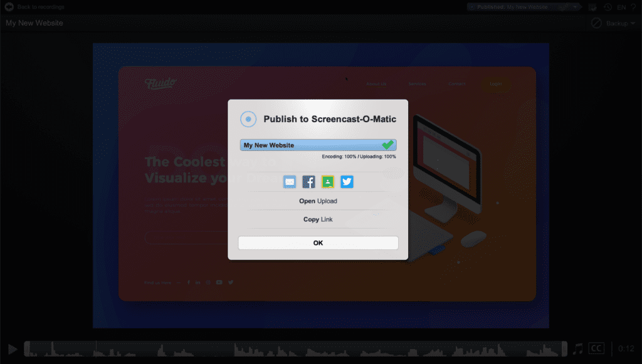The height and width of the screenshot is (364, 642).
Task: Click the Screencast-O-Matic icon beside Back to recordings
Action: coord(9,7)
